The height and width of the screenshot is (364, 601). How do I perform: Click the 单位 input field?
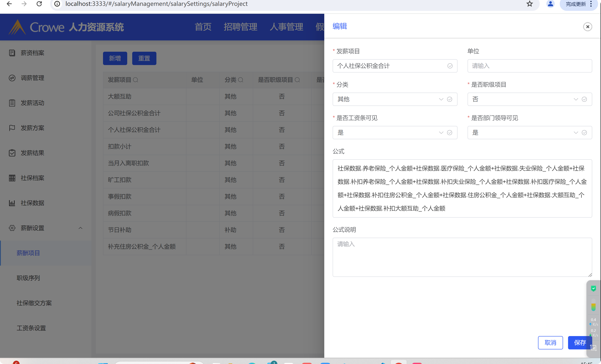click(529, 66)
